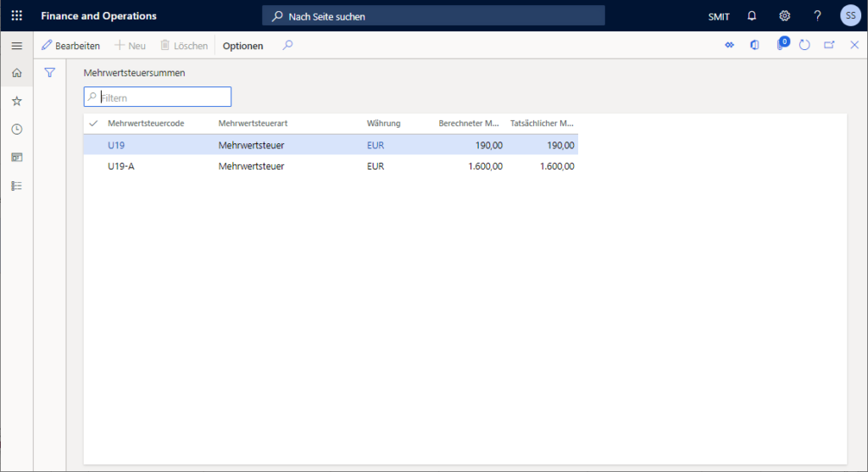The width and height of the screenshot is (868, 472).
Task: Click the Filtern input field
Action: pyautogui.click(x=163, y=97)
